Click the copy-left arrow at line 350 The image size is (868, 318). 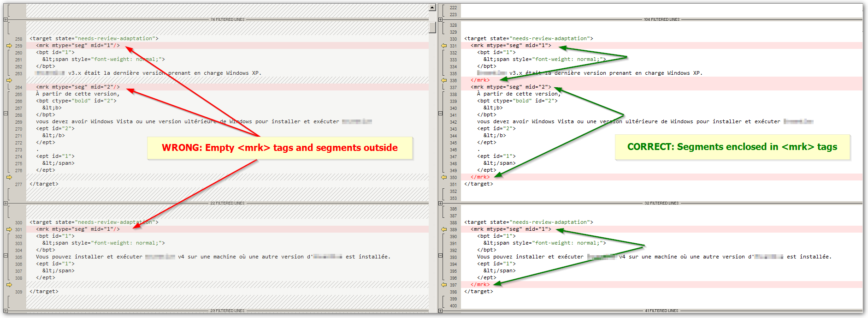tap(443, 177)
